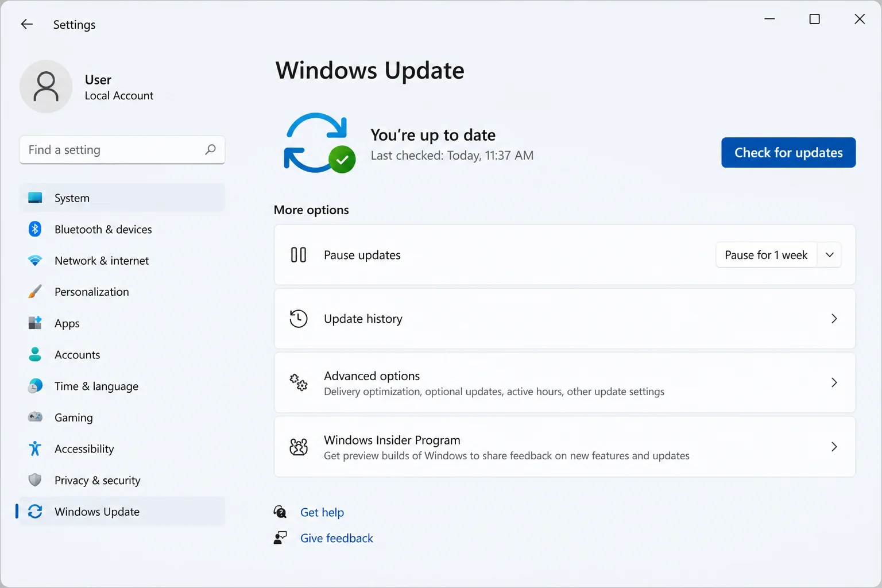Screen dimensions: 882x588
Task: Click the search magnifier icon
Action: coord(210,150)
